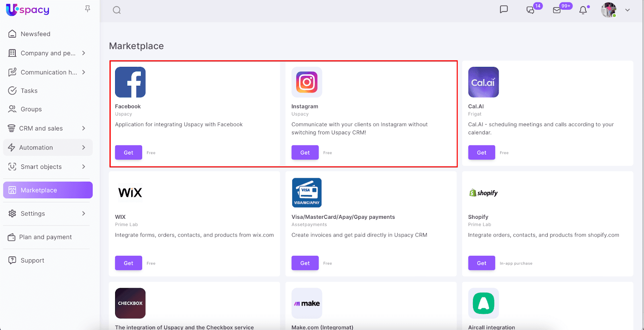This screenshot has height=330, width=644.
Task: Click the Marketplace page heading
Action: [x=136, y=46]
